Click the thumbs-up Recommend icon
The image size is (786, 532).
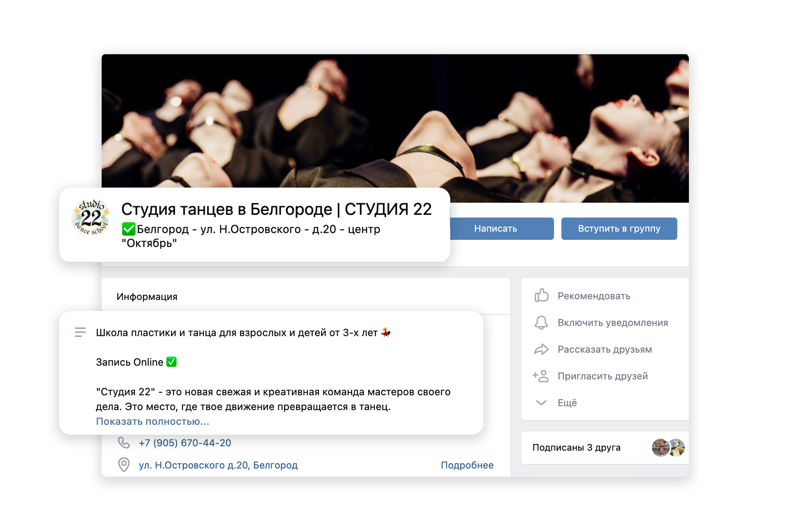point(541,295)
